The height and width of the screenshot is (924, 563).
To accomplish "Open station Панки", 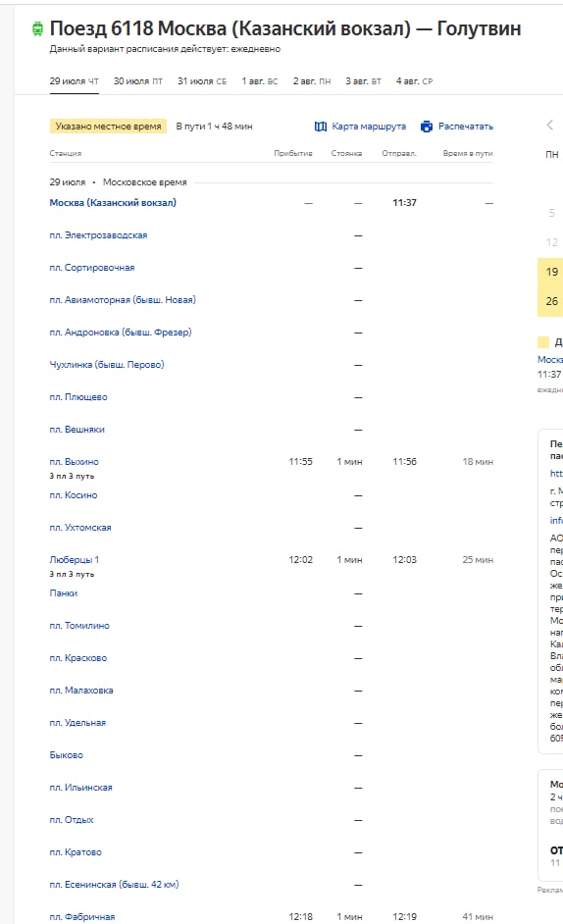I will pos(64,593).
